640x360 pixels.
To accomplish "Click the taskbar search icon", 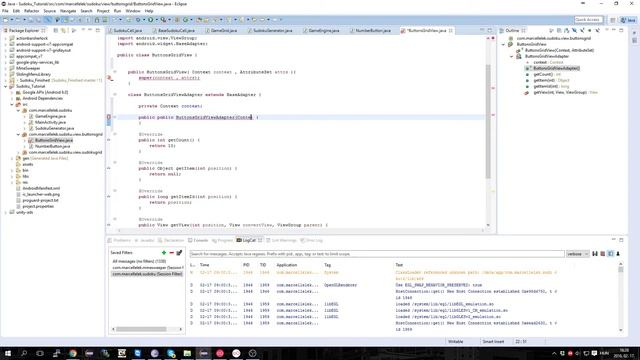I will click(x=24, y=353).
